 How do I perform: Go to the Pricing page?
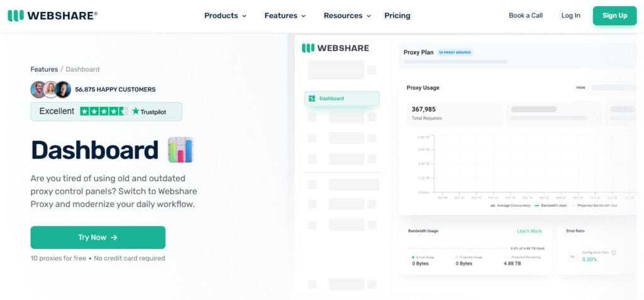click(x=397, y=16)
